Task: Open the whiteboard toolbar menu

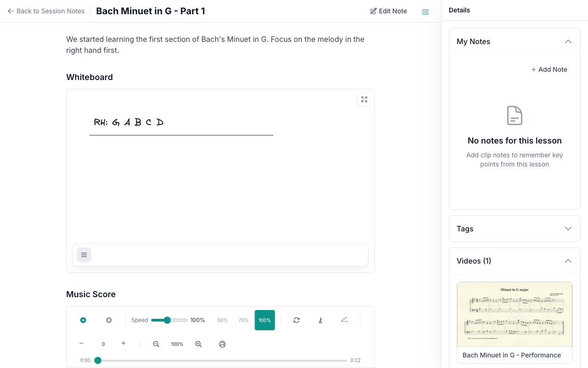Action: pyautogui.click(x=84, y=255)
